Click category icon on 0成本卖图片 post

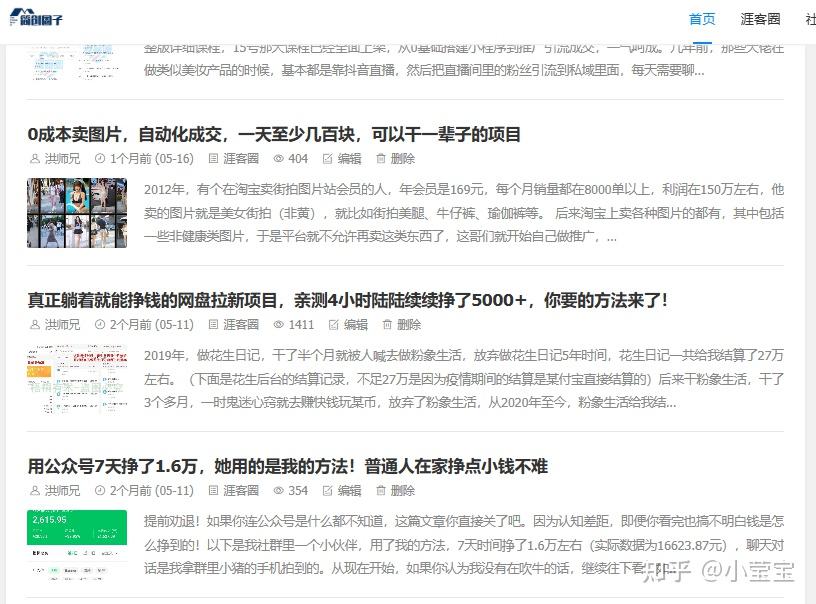[213, 159]
